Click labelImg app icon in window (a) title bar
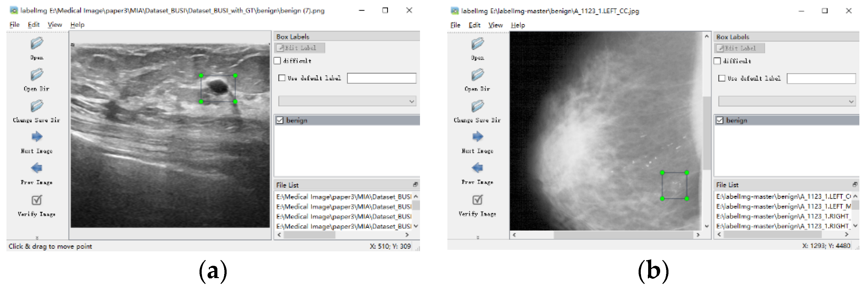 point(14,10)
